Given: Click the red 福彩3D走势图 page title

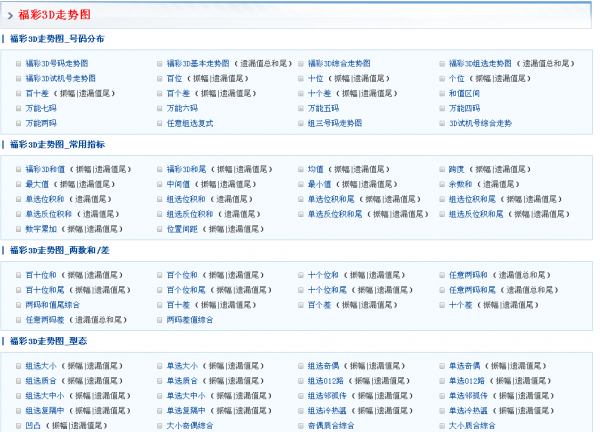Looking at the screenshot, I should pyautogui.click(x=54, y=15).
